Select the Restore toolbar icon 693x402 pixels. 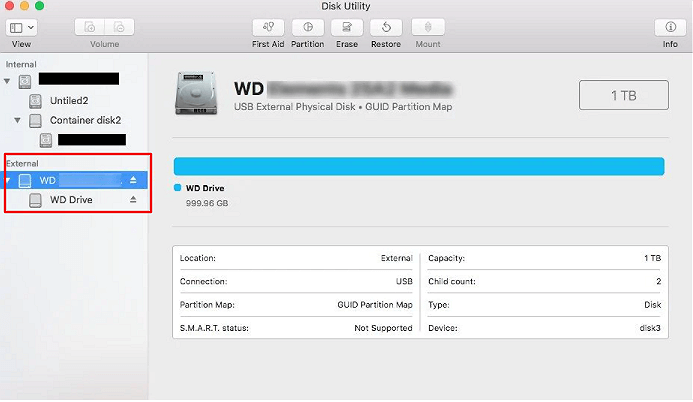click(386, 27)
